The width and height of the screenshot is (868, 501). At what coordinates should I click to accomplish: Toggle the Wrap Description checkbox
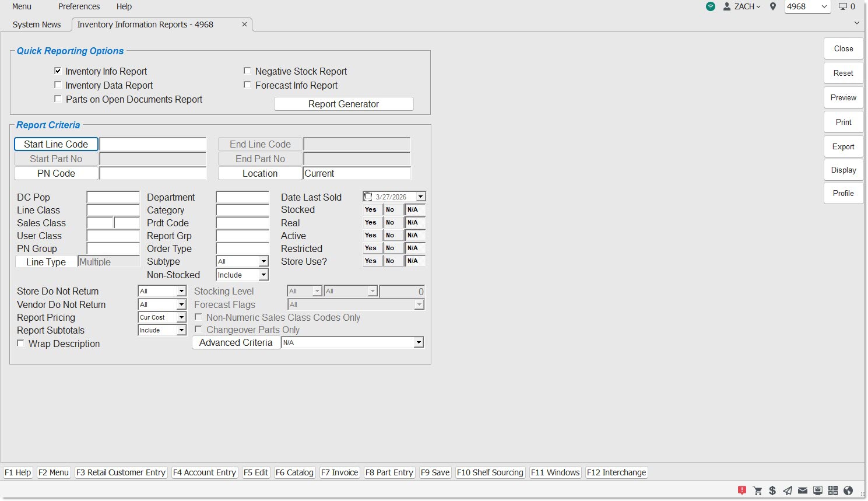coord(21,344)
